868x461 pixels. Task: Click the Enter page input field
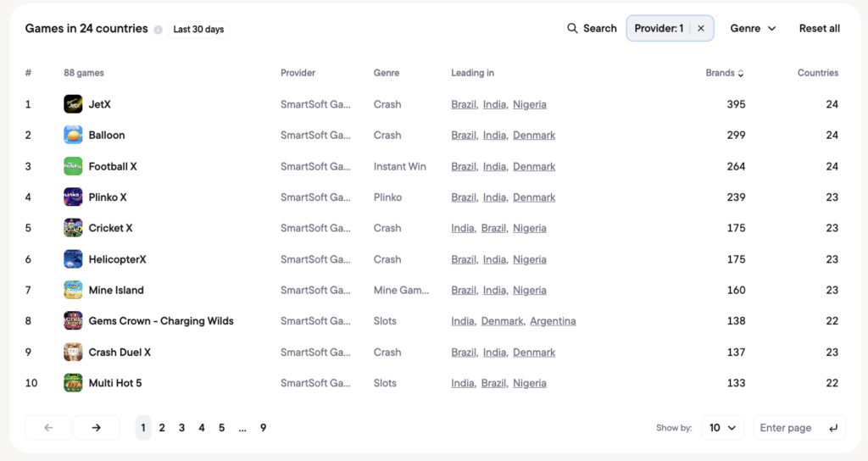pyautogui.click(x=799, y=428)
